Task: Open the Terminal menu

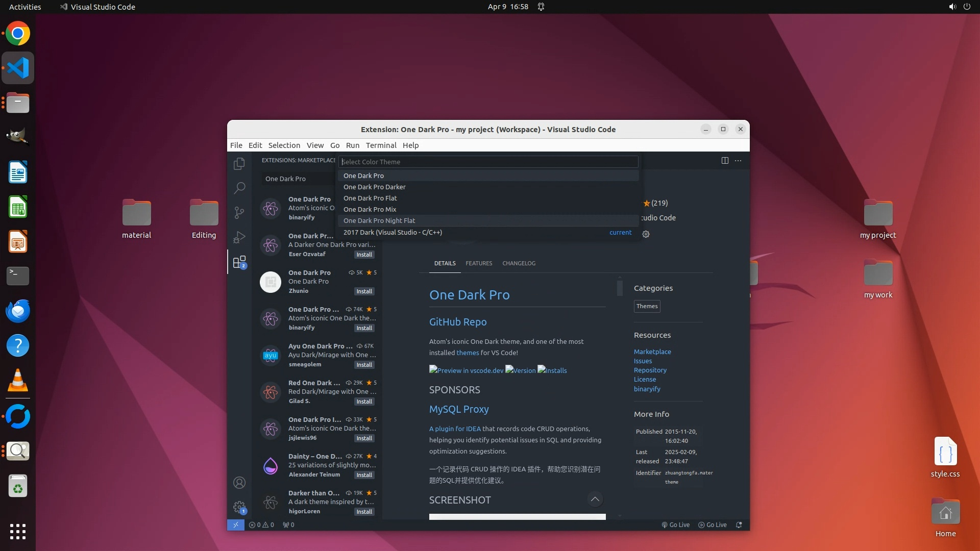Action: (x=381, y=145)
